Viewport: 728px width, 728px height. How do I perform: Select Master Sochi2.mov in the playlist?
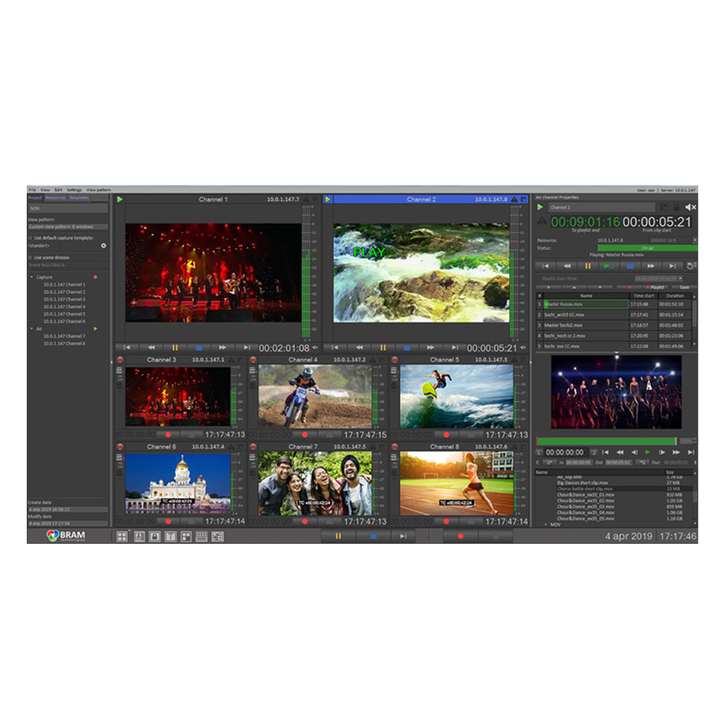[x=565, y=325]
